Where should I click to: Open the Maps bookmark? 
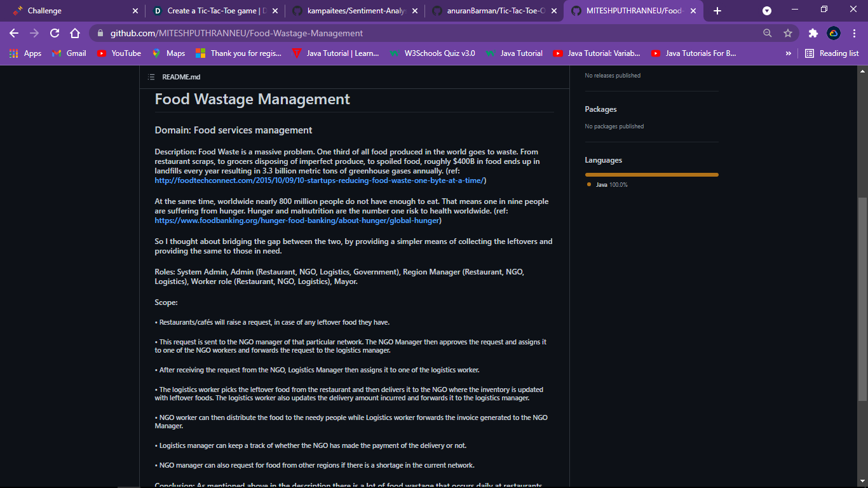(168, 53)
